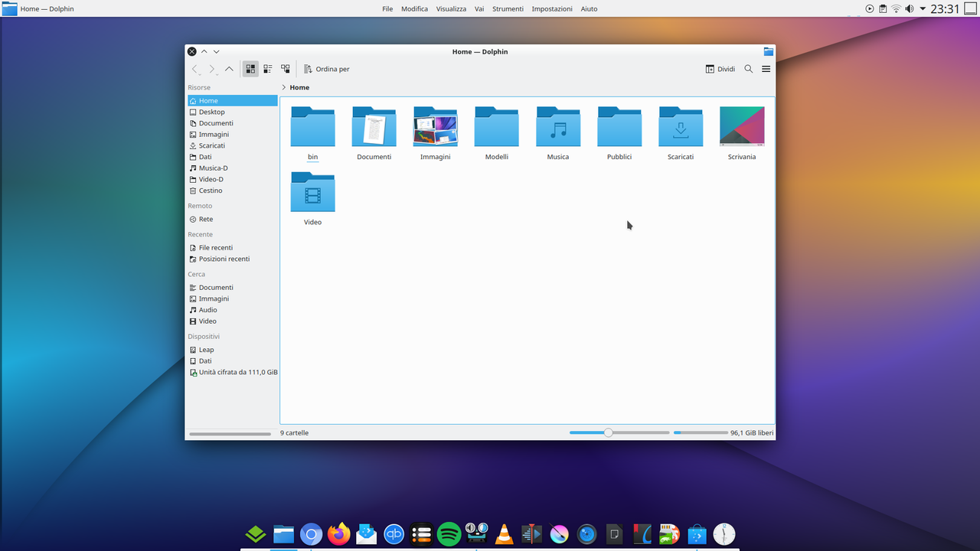Open the search magnifier in Dolphin

point(749,69)
